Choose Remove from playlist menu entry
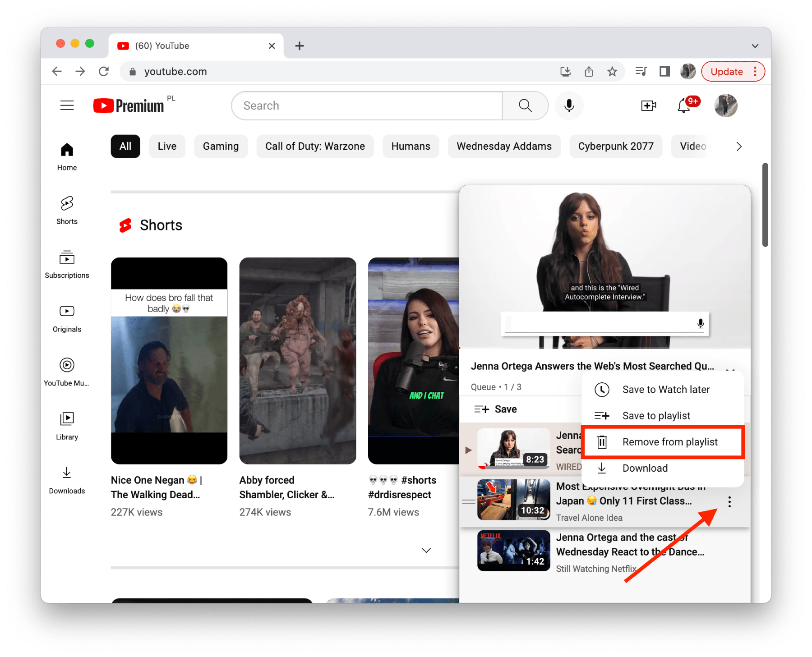The image size is (812, 657). tap(669, 442)
